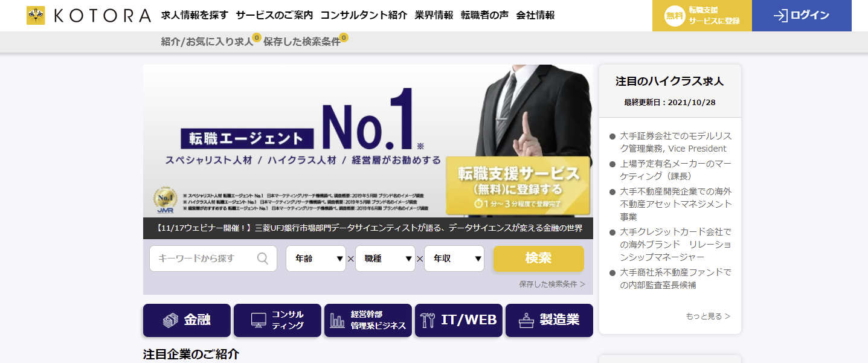Open the IT/WEB category with tools icon
The height and width of the screenshot is (363, 868).
click(458, 320)
